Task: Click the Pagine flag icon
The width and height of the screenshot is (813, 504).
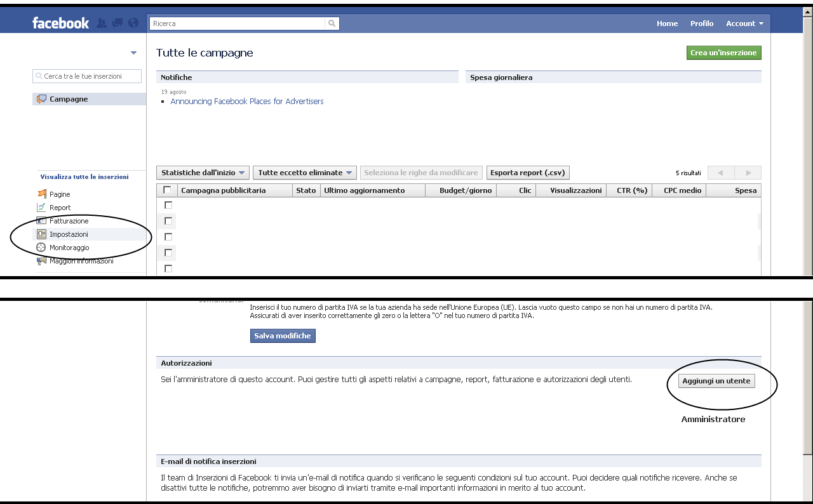Action: pos(42,194)
